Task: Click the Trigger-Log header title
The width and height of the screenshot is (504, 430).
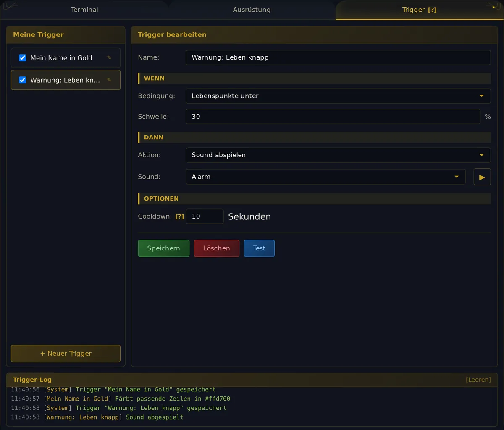Action: [x=32, y=380]
